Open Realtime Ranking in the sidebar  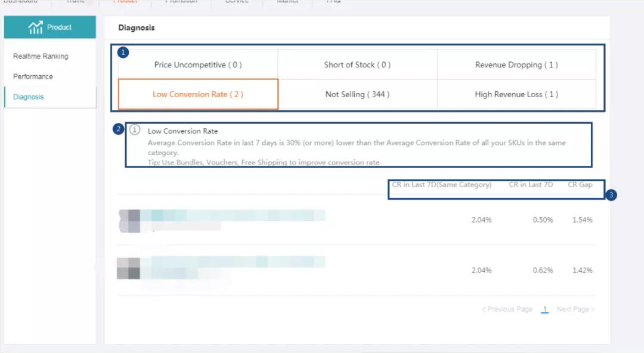click(41, 57)
